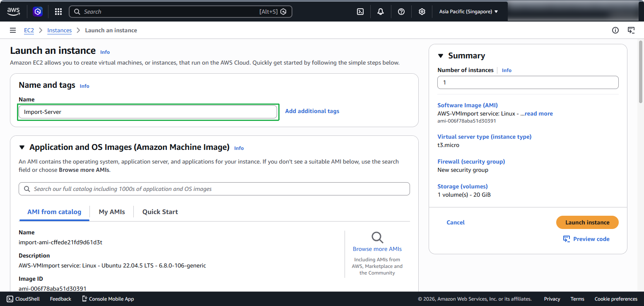
Task: Click the CloudShell icon in footer
Action: click(x=10, y=299)
